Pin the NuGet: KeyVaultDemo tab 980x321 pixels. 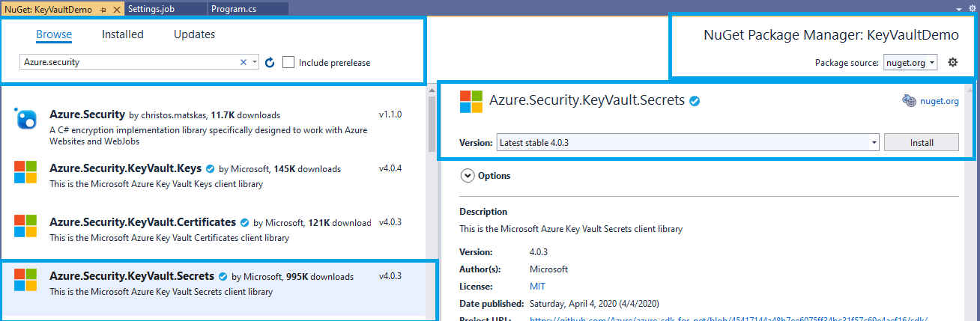pos(103,8)
